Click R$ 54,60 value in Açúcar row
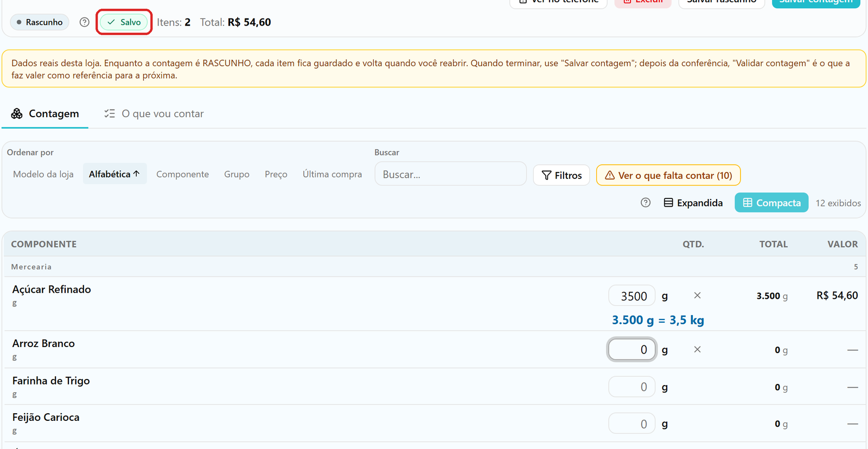 tap(837, 296)
